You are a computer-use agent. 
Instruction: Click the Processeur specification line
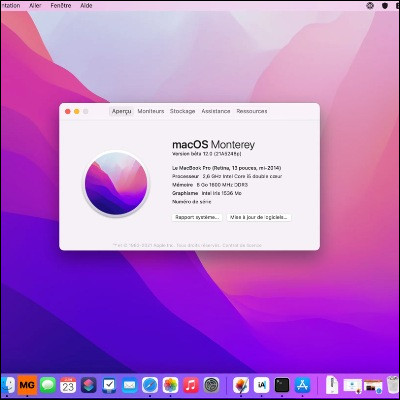[x=227, y=176]
